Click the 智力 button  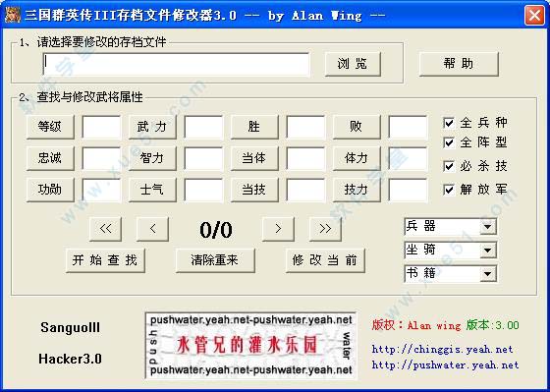coord(152,158)
